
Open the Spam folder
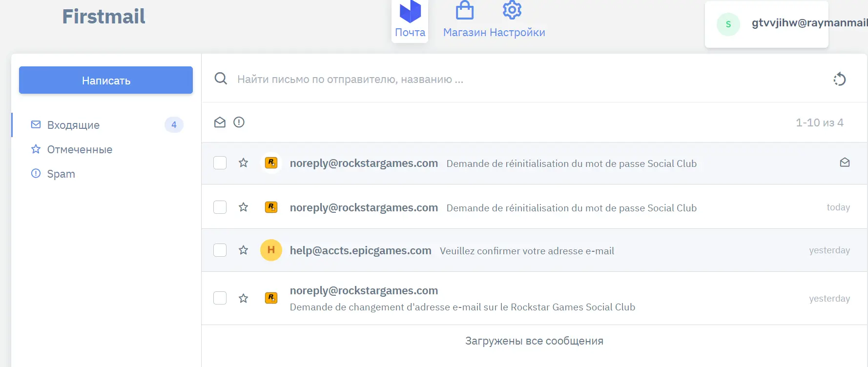[x=106, y=174]
